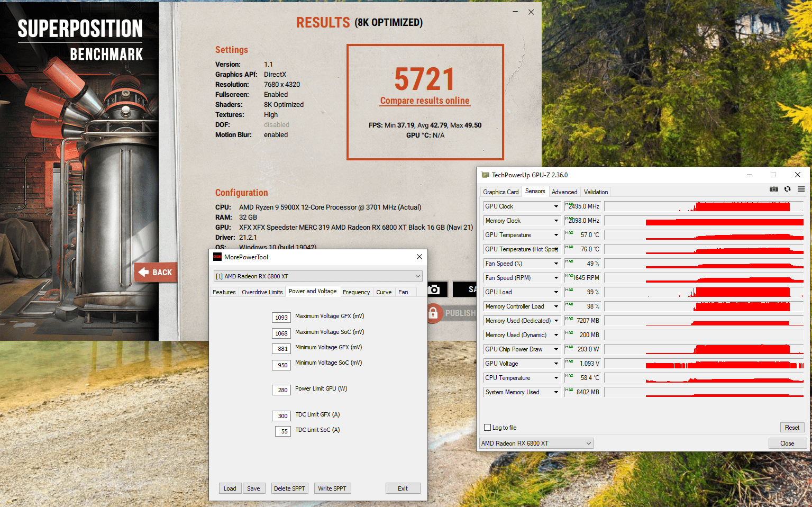The height and width of the screenshot is (507, 812).
Task: Open the Memory Clock sensor dropdown
Action: click(x=556, y=221)
